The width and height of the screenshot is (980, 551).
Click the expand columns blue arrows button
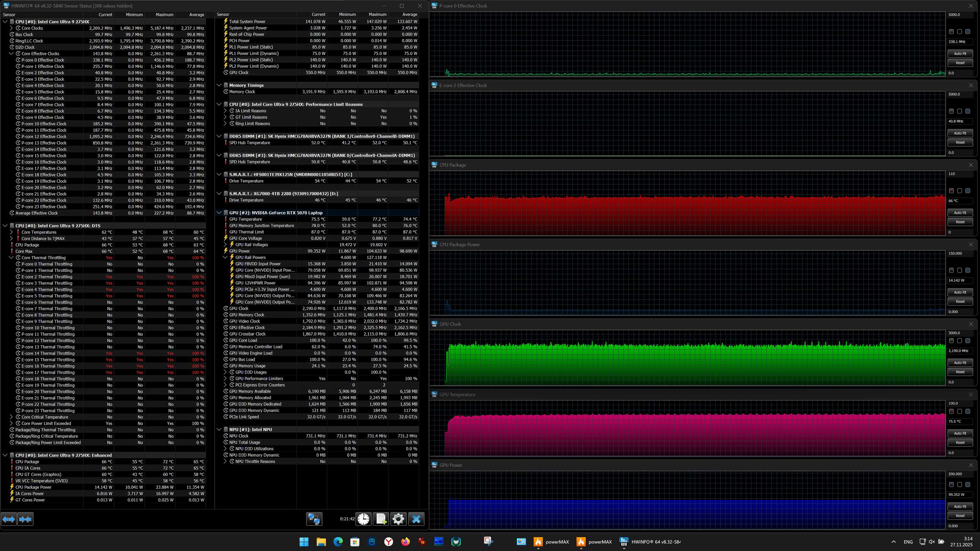(x=9, y=519)
